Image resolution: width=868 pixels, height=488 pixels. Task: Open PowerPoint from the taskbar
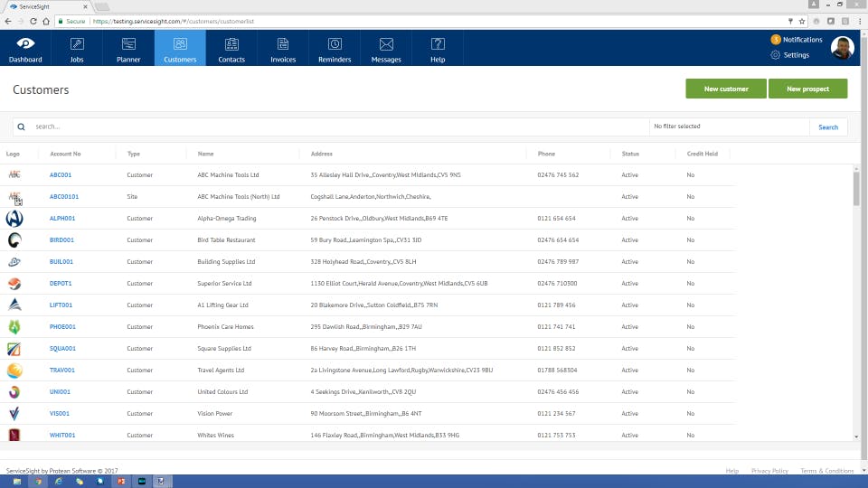pyautogui.click(x=120, y=482)
